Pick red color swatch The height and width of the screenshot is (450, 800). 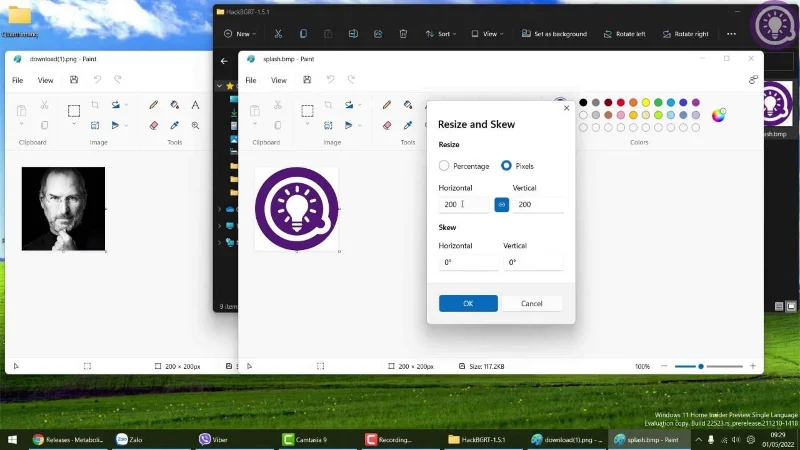pyautogui.click(x=620, y=103)
